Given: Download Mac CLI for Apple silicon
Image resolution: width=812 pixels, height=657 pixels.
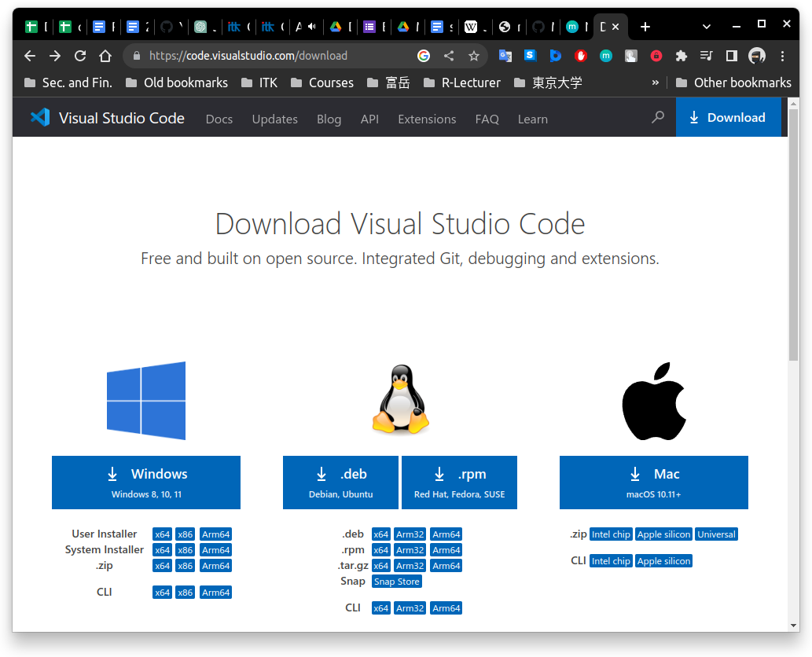Looking at the screenshot, I should pyautogui.click(x=664, y=560).
